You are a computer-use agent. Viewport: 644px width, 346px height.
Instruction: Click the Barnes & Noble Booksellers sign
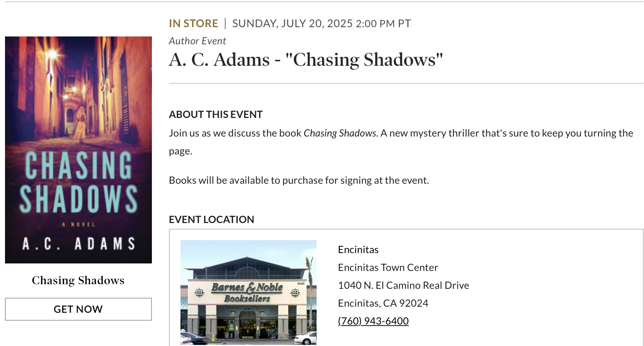247,292
